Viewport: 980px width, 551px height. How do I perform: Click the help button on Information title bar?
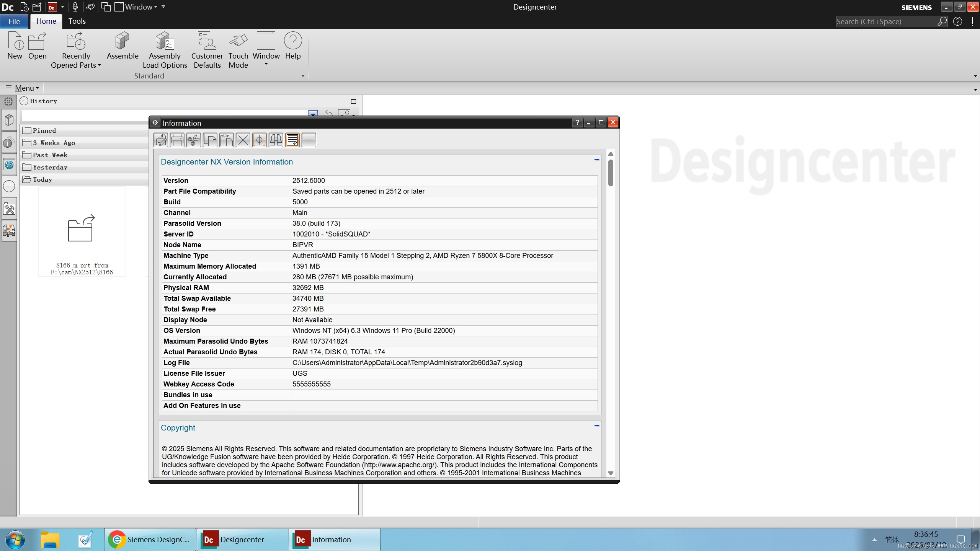coord(577,122)
